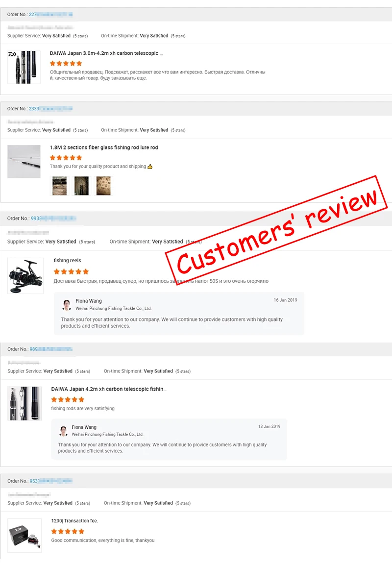This screenshot has width=392, height=588.
Task: Click Fiona Wang's avatar in 13 Jan reply
Action: 63,431
